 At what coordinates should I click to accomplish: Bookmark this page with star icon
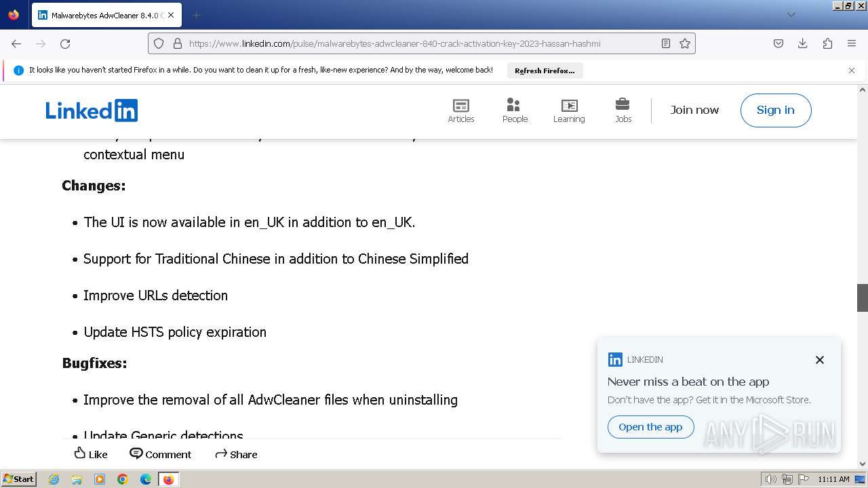(x=685, y=43)
